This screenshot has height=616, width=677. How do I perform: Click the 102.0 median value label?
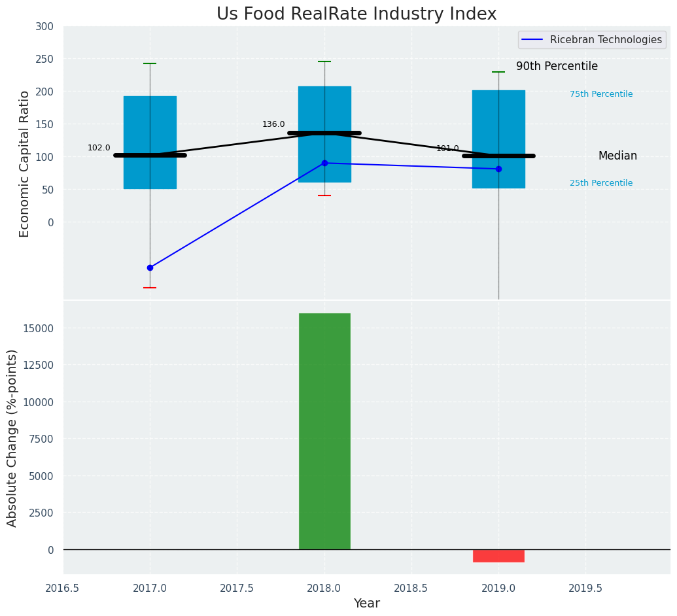point(99,148)
